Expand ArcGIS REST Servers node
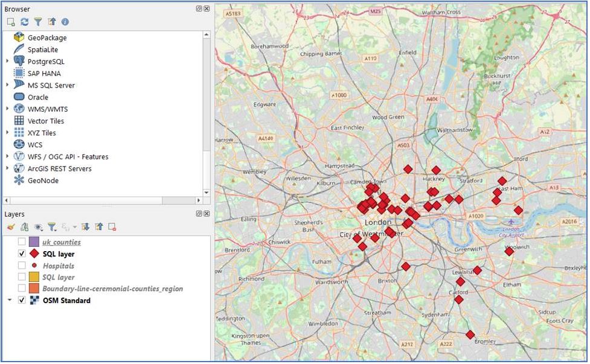 (7, 168)
